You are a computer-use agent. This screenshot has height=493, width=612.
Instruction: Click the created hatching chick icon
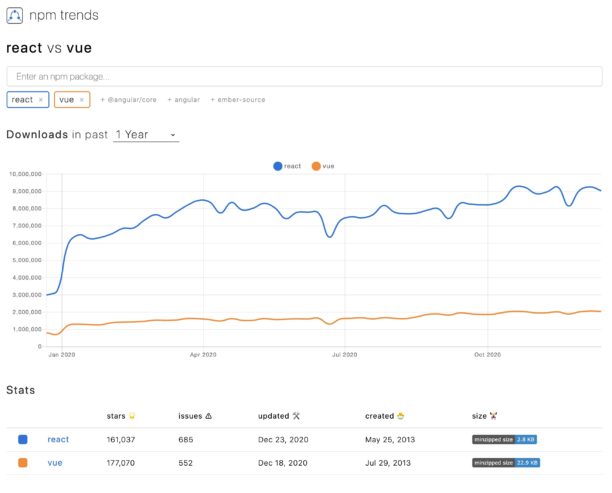(x=400, y=416)
